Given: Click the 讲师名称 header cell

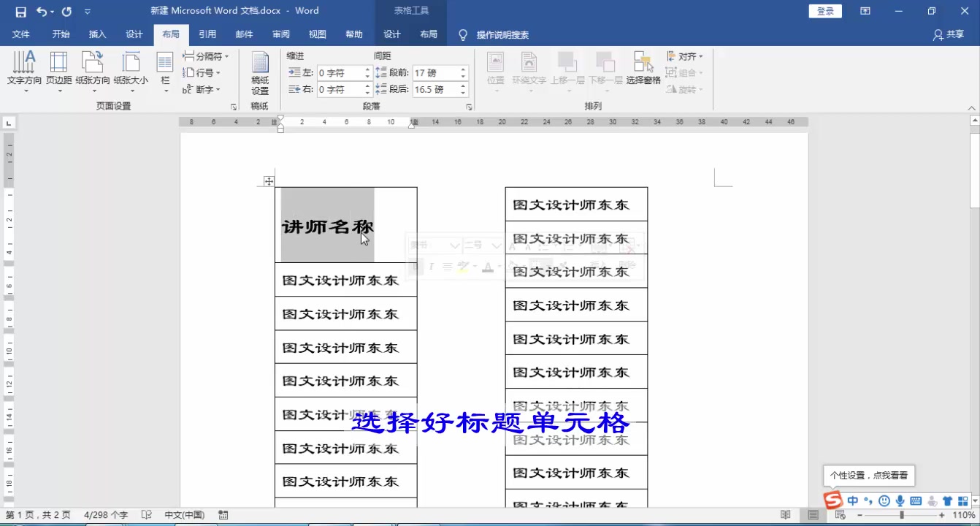Looking at the screenshot, I should [346, 225].
